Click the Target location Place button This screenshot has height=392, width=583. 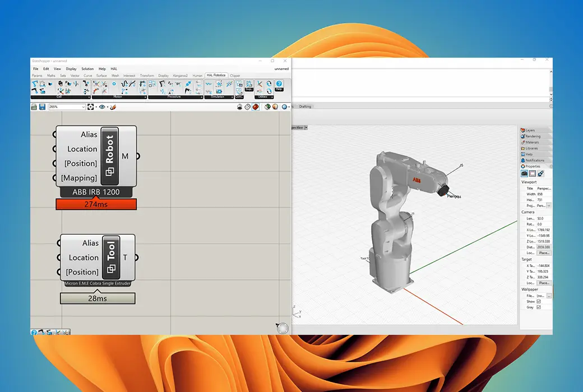tap(544, 283)
